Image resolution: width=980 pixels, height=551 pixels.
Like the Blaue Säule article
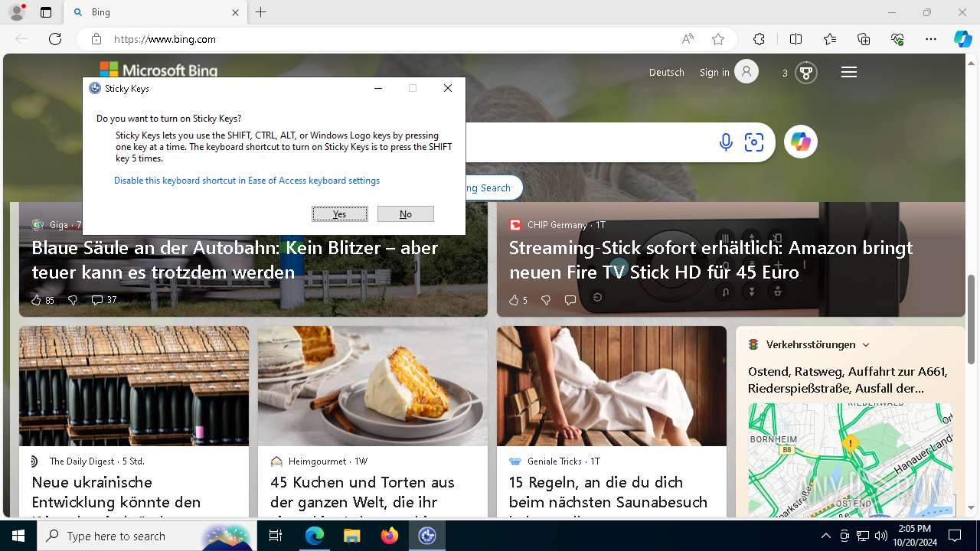tap(42, 300)
